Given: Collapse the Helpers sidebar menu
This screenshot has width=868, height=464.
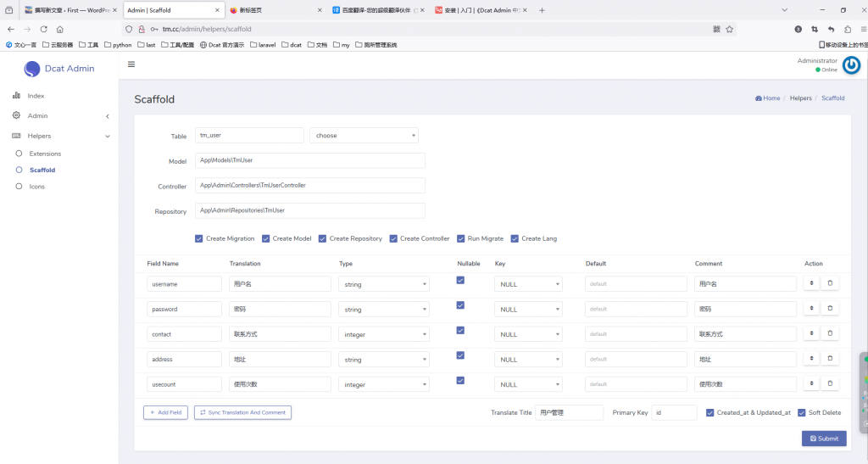Looking at the screenshot, I should click(x=61, y=136).
